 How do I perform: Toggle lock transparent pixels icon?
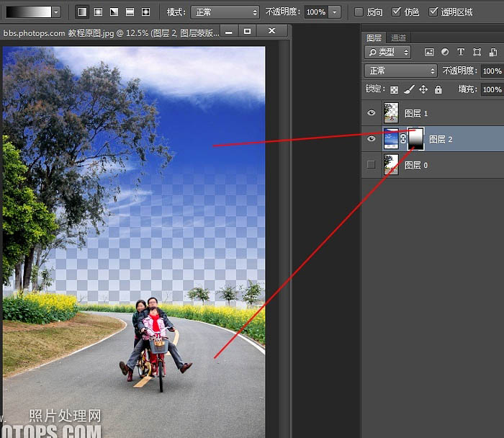tap(394, 90)
